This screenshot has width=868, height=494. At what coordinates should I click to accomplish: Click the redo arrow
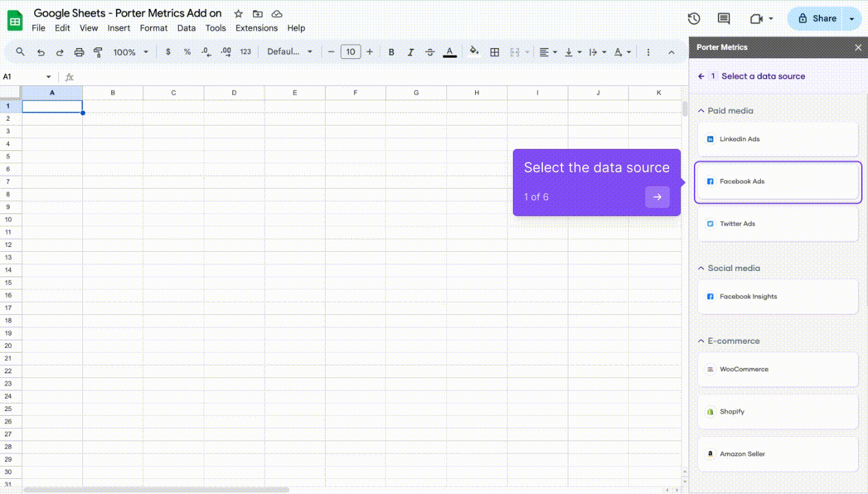coord(60,52)
